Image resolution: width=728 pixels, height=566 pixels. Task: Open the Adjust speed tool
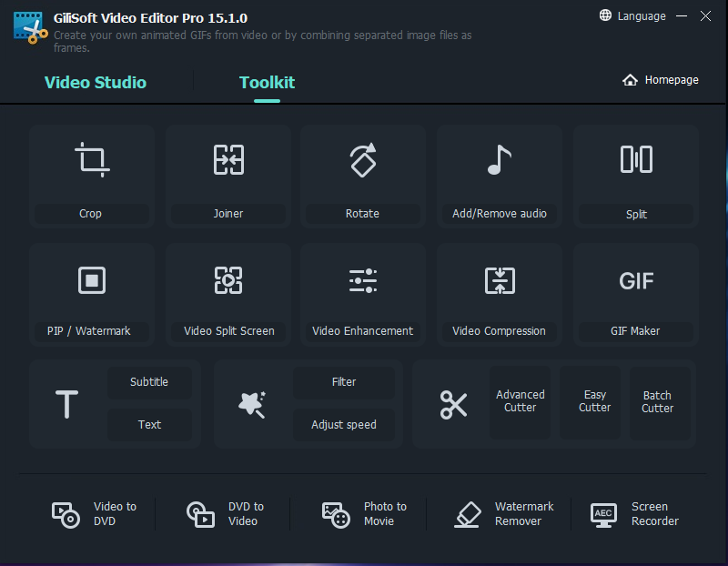[344, 425]
